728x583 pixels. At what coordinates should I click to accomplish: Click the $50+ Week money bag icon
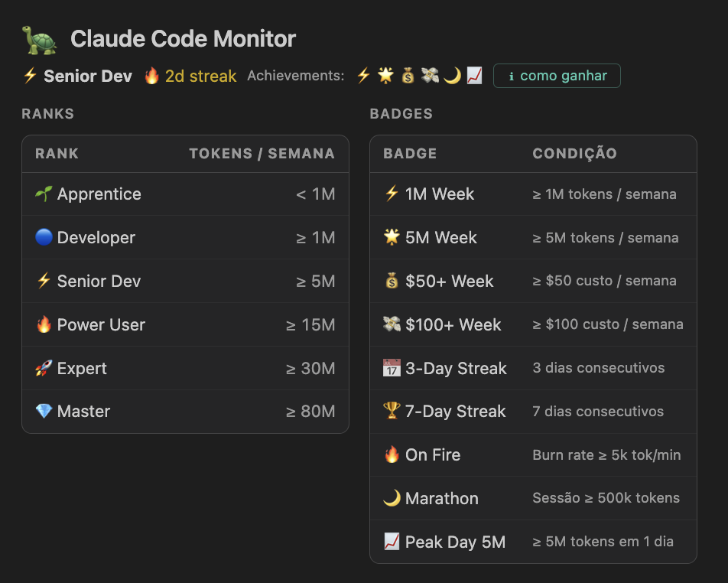[392, 281]
